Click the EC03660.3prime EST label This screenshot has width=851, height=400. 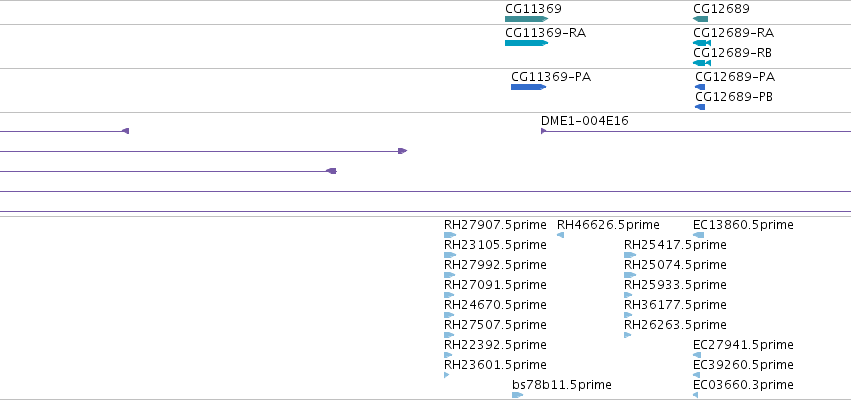click(x=744, y=385)
